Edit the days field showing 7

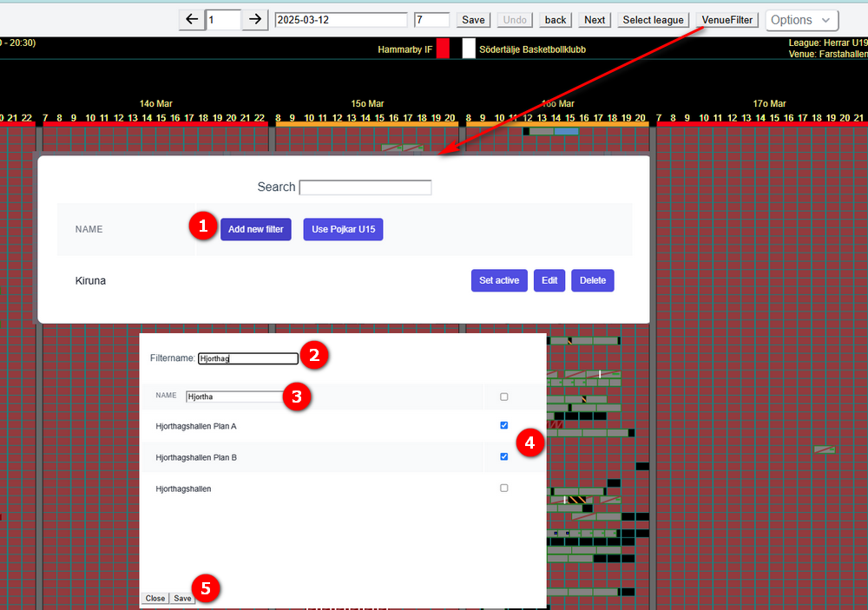(x=431, y=20)
